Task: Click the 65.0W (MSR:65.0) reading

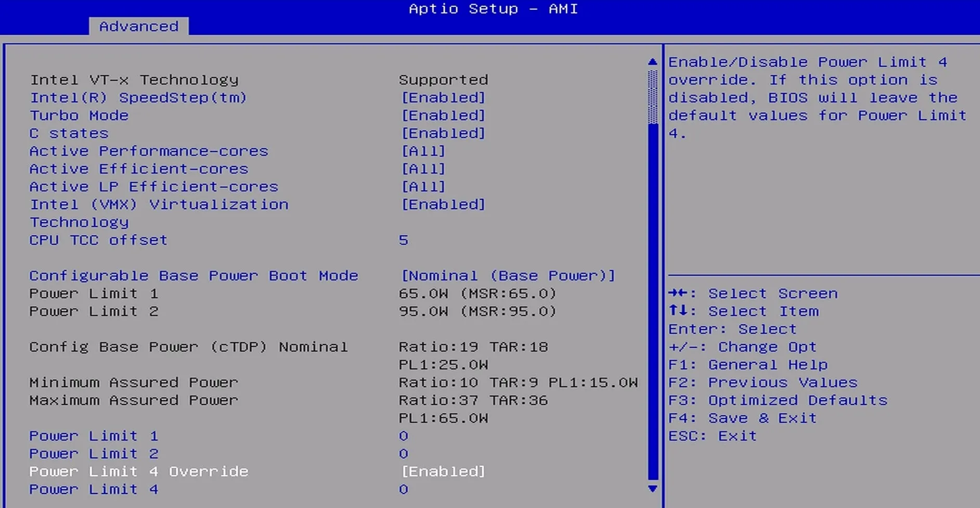Action: pos(478,294)
